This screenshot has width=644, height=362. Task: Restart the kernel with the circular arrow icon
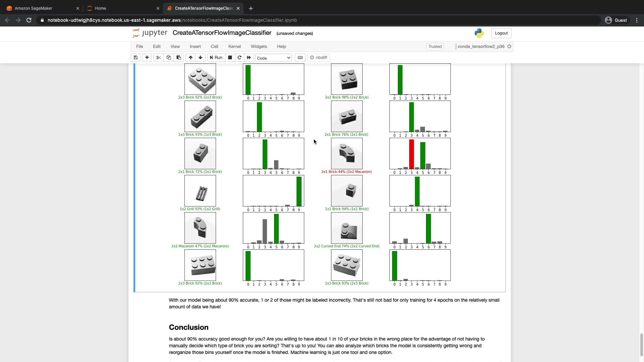pos(239,58)
